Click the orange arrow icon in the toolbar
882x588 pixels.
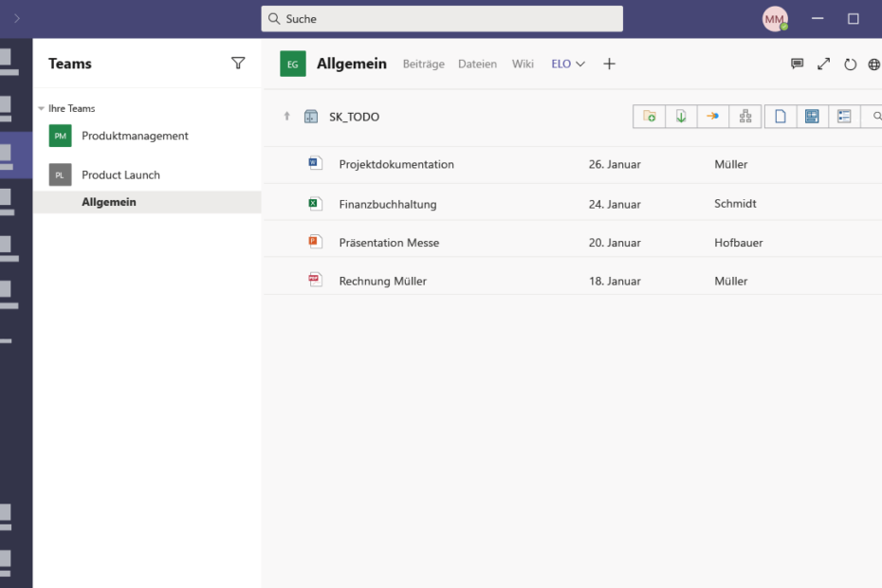click(x=713, y=117)
